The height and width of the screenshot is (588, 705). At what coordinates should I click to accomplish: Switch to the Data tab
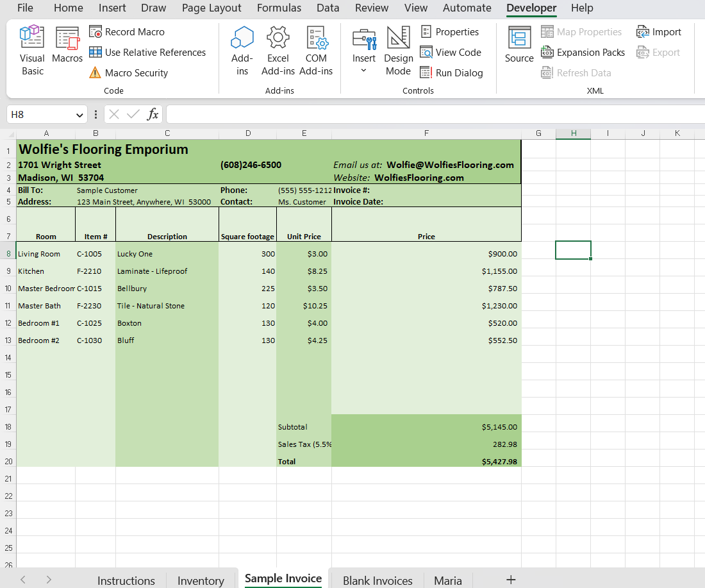328,8
